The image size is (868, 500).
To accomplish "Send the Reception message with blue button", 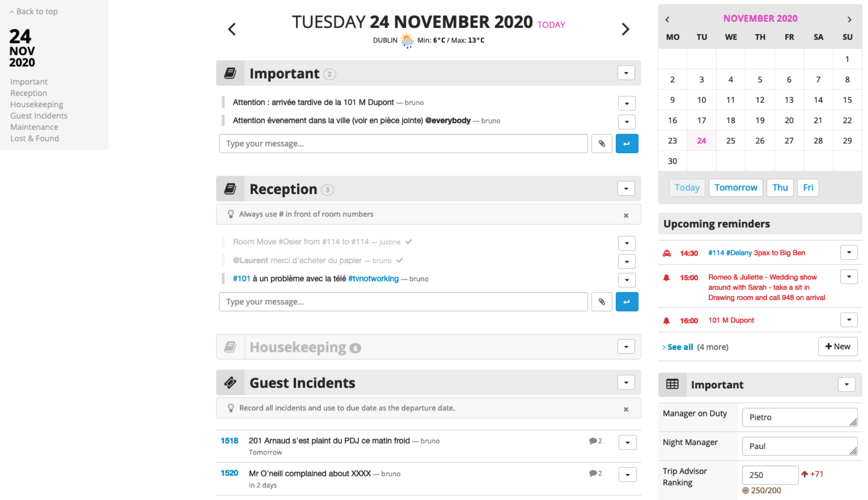I will pyautogui.click(x=627, y=302).
